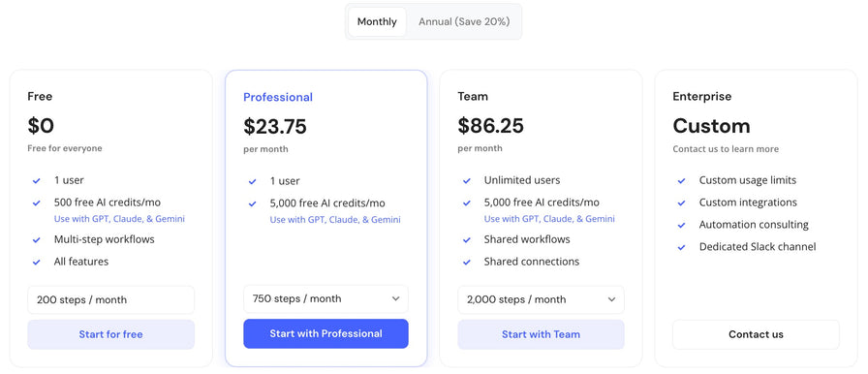Screen dimensions: 868x374
Task: Click checkmark beside Multi-step workflows
Action: pyautogui.click(x=37, y=240)
